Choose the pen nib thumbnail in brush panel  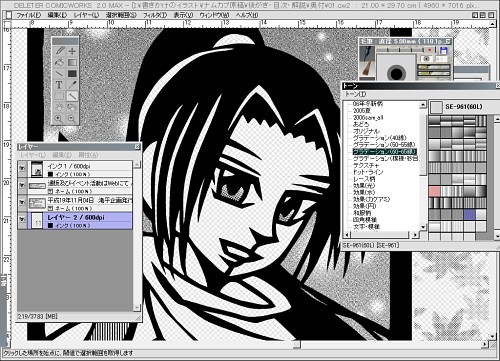point(367,54)
